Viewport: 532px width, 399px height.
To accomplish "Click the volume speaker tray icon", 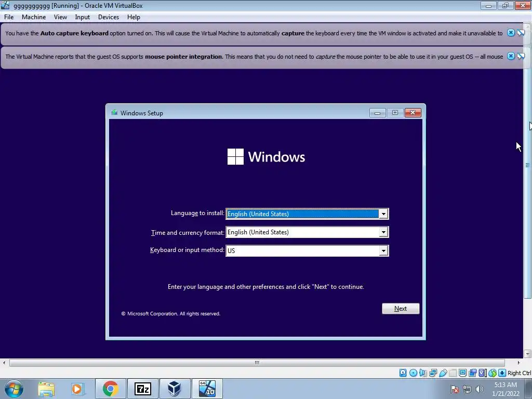I will 479,389.
